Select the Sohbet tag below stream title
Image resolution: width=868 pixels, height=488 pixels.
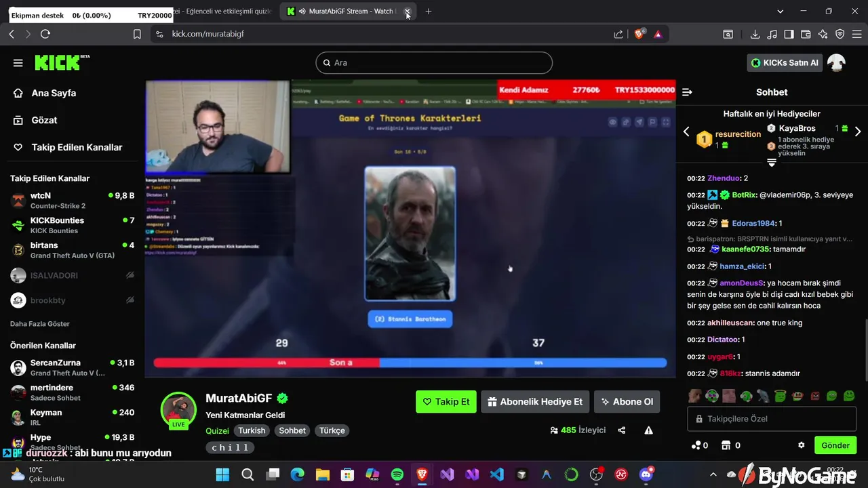point(292,430)
